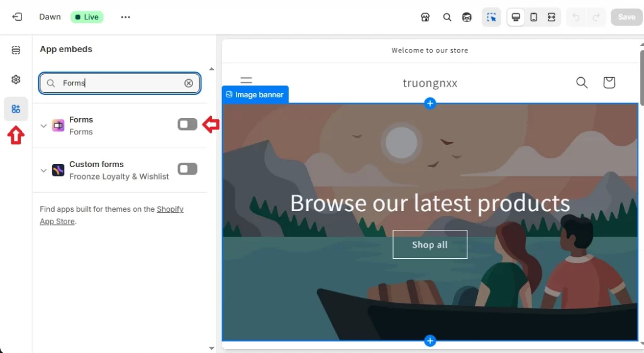The image size is (644, 353).
Task: Click the truongnxx store name
Action: (430, 83)
